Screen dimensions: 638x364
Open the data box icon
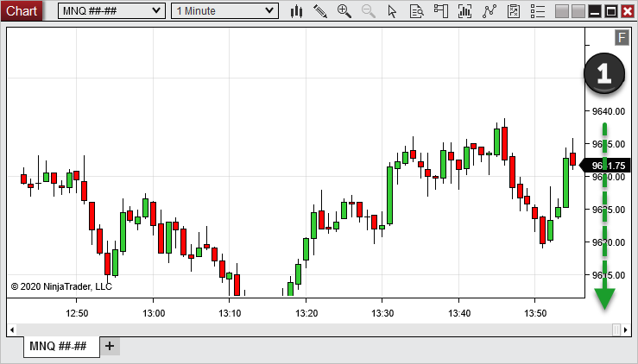[x=417, y=11]
